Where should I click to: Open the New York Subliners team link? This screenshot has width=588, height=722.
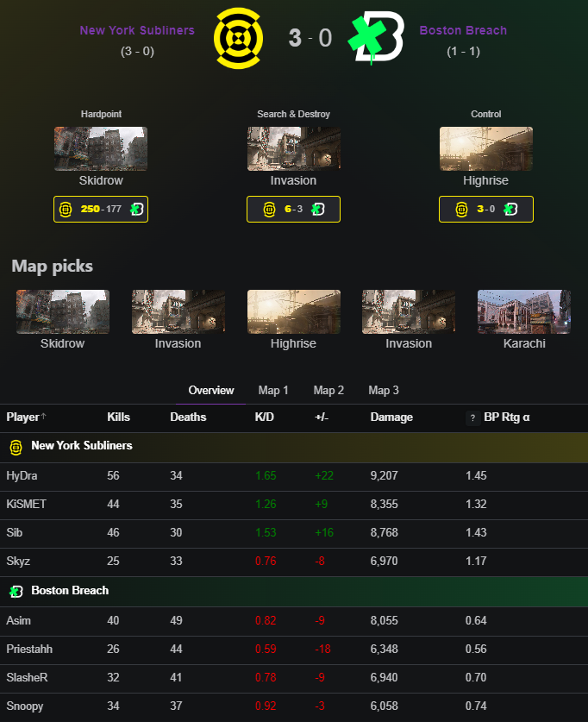tap(137, 30)
